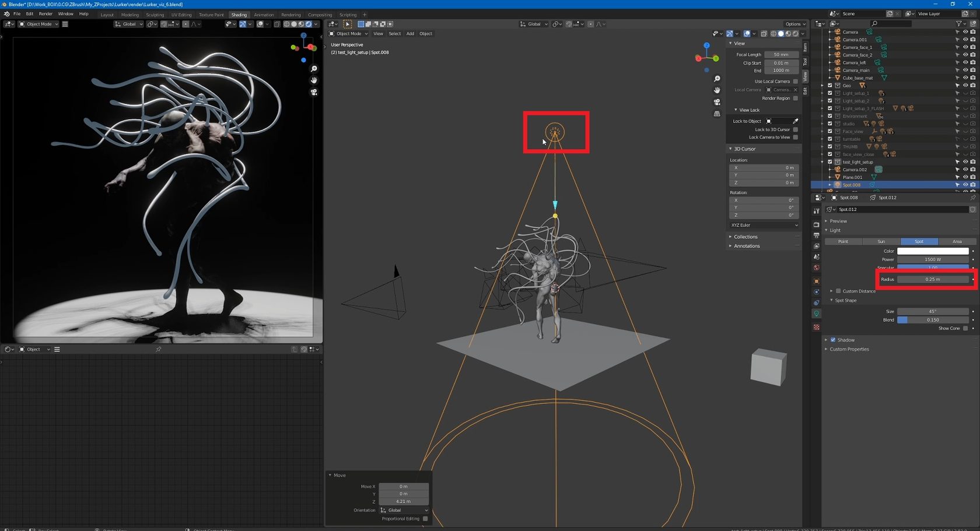Switch to the Shading workspace tab

239,15
